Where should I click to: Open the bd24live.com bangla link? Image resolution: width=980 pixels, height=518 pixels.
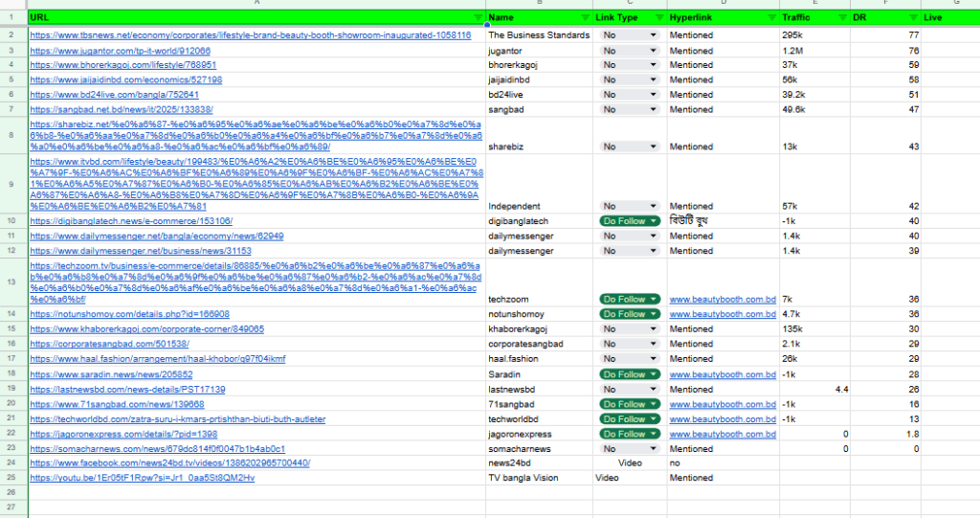pyautogui.click(x=115, y=95)
